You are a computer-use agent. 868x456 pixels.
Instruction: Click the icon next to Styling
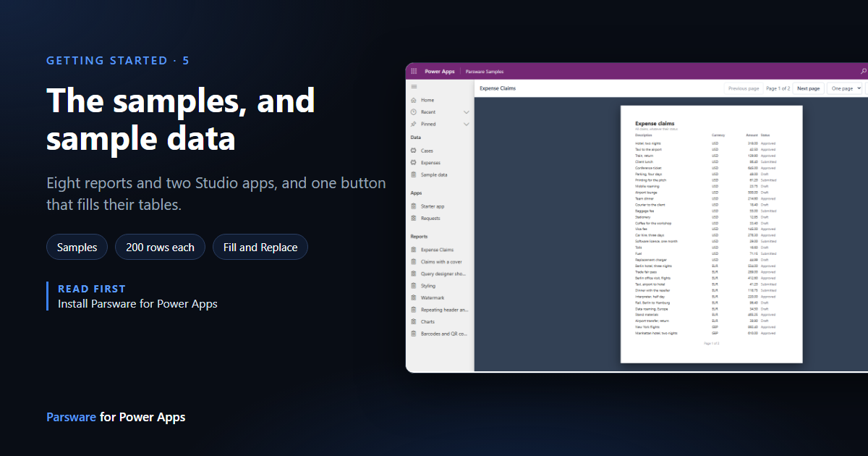point(413,286)
